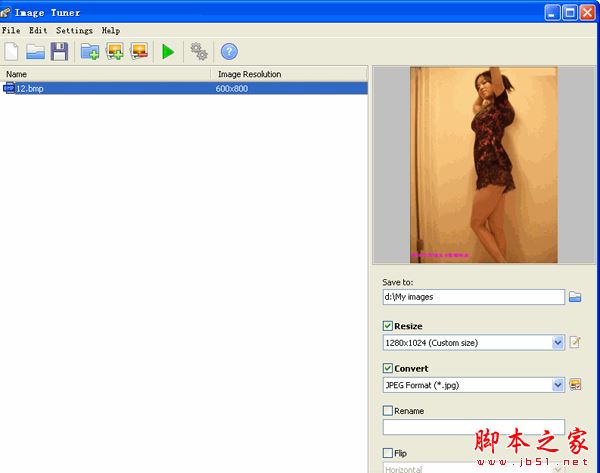Open the File menu
Viewport: 600px width, 473px height.
coord(11,30)
